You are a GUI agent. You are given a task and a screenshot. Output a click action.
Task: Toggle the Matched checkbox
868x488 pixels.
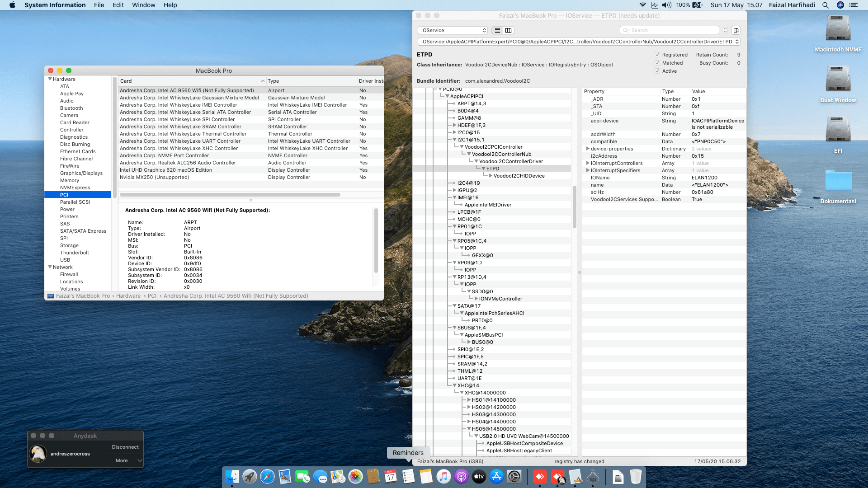[x=657, y=63]
